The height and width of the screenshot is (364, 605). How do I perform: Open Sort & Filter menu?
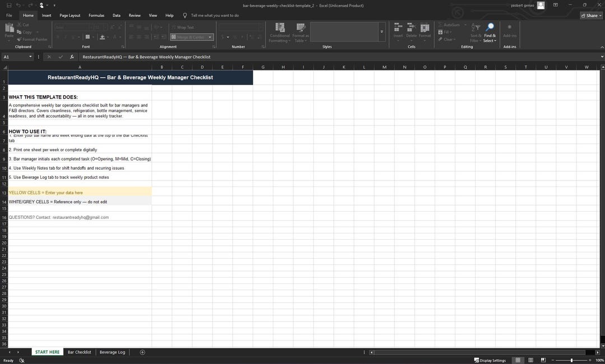[476, 32]
